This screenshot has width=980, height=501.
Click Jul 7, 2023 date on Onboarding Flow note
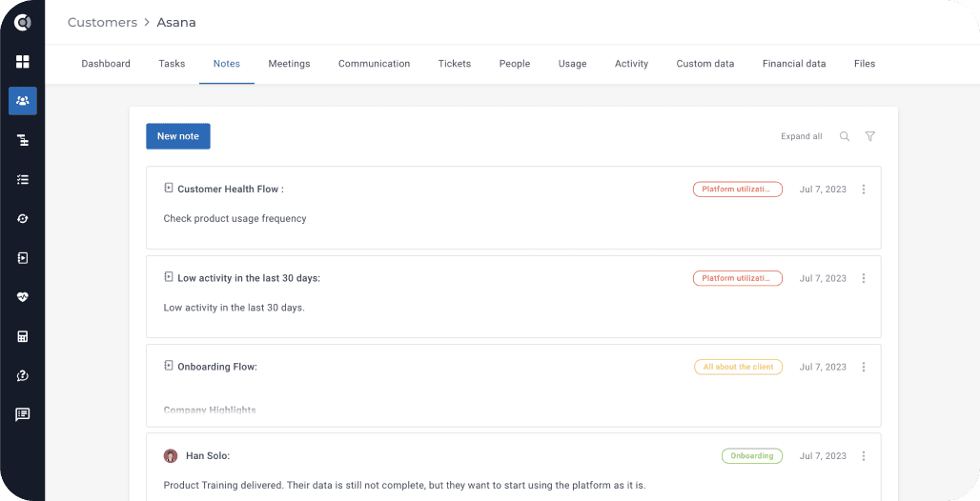(x=823, y=367)
